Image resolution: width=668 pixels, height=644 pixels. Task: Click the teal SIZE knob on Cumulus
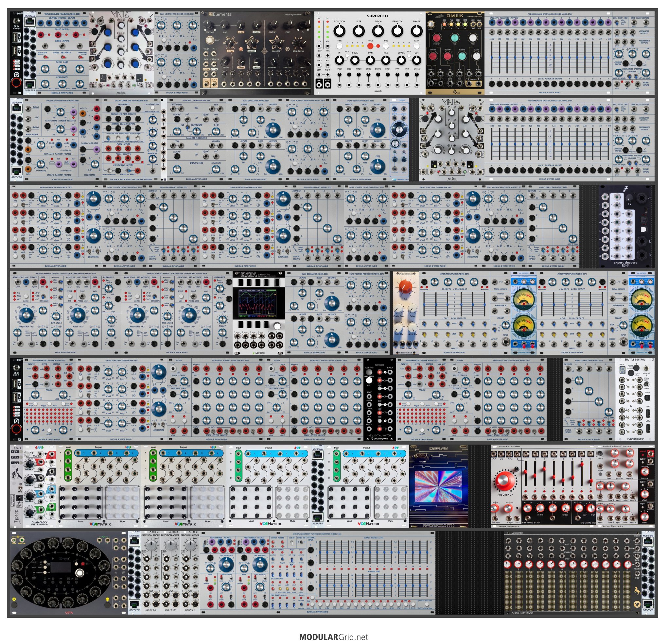coord(455,38)
